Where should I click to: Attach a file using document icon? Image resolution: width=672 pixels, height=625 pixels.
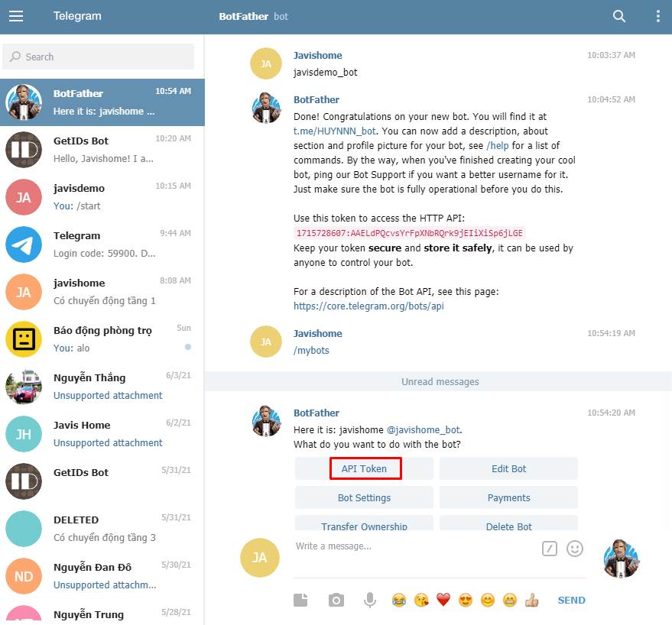coord(300,600)
